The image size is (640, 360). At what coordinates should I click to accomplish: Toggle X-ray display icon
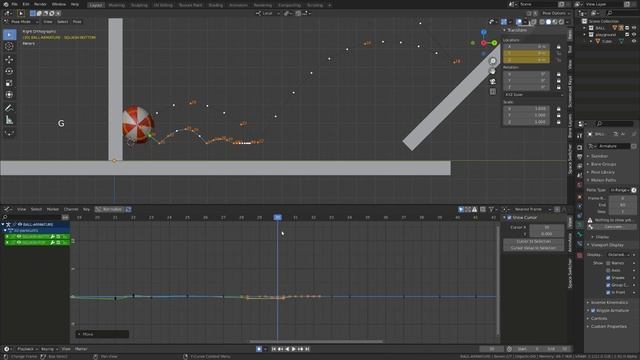(x=533, y=22)
